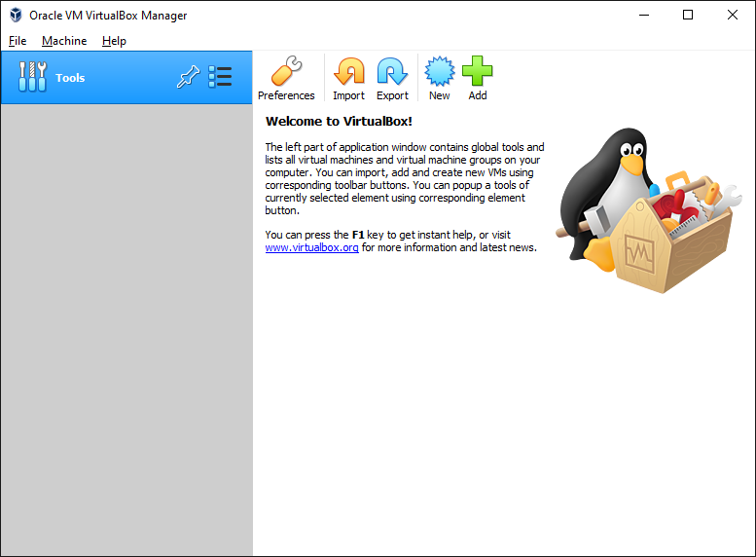Viewport: 756px width, 557px height.
Task: Open the Help menu
Action: [x=114, y=41]
